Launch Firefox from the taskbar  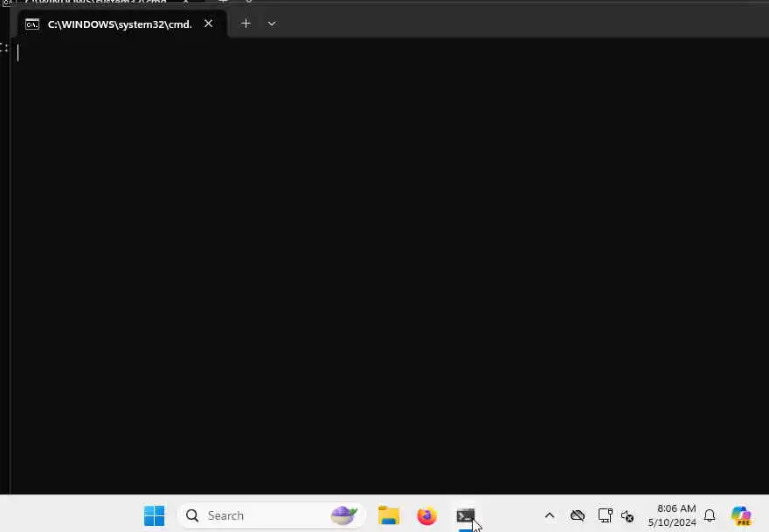click(426, 515)
